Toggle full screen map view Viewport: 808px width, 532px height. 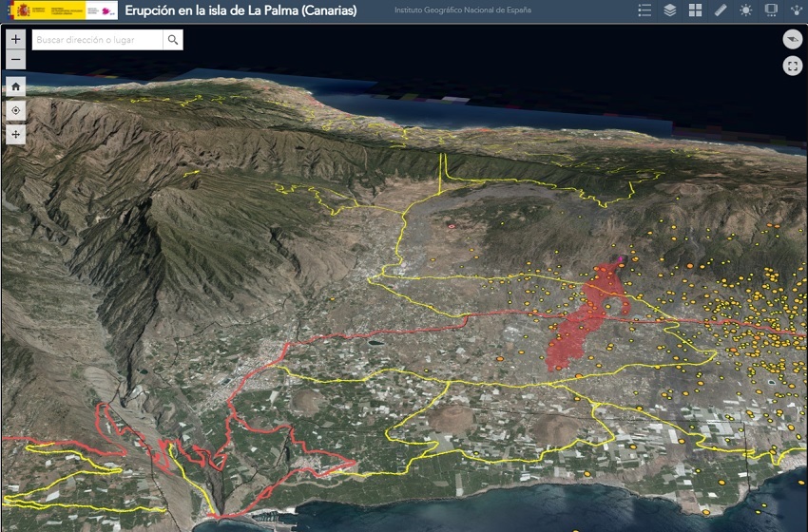click(x=792, y=66)
